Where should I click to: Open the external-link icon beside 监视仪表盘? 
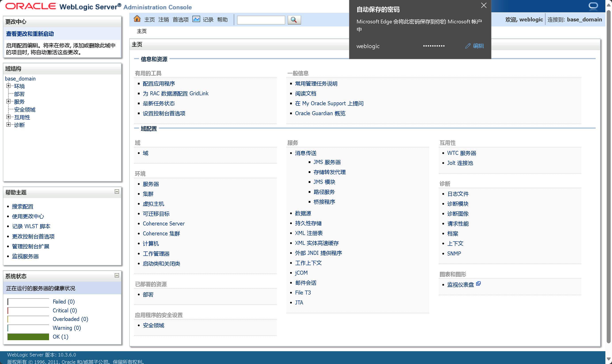tap(478, 283)
